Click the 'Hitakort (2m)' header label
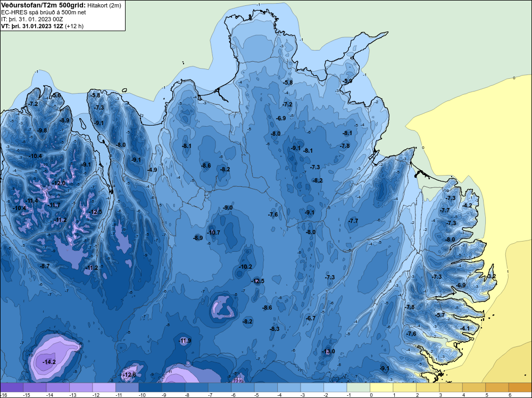Image resolution: width=532 pixels, height=398 pixels. [x=104, y=5]
